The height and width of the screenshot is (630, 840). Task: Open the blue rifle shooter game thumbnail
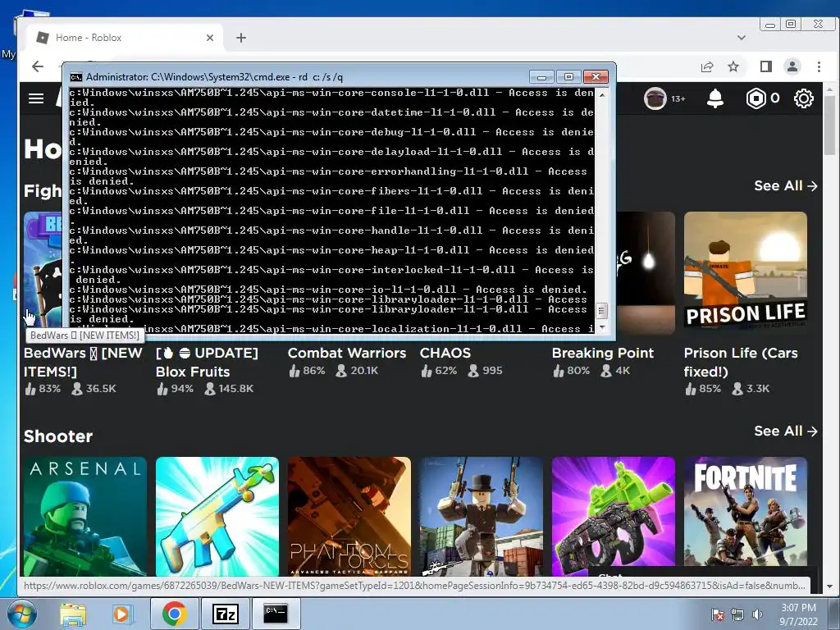tap(217, 517)
